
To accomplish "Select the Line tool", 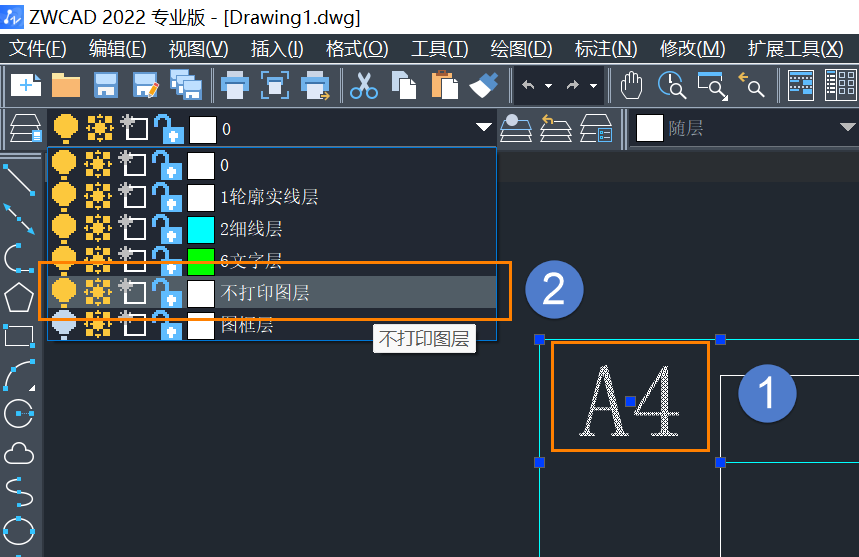I will [19, 180].
